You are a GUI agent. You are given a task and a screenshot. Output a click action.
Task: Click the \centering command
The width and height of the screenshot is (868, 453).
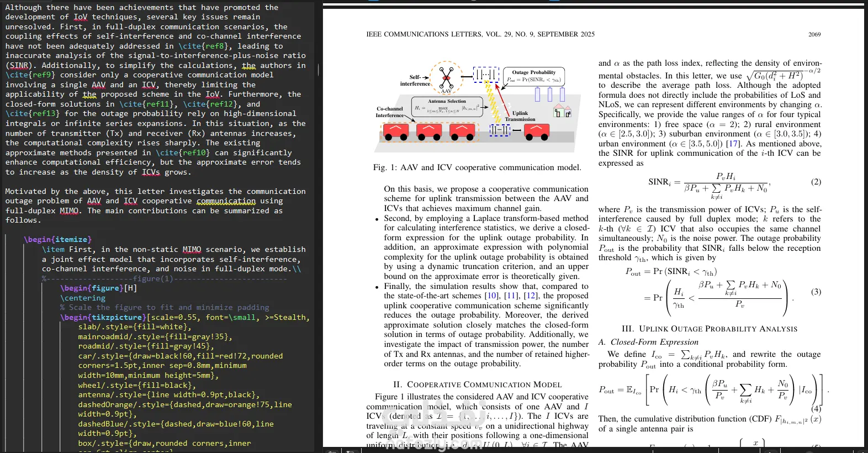click(x=83, y=298)
